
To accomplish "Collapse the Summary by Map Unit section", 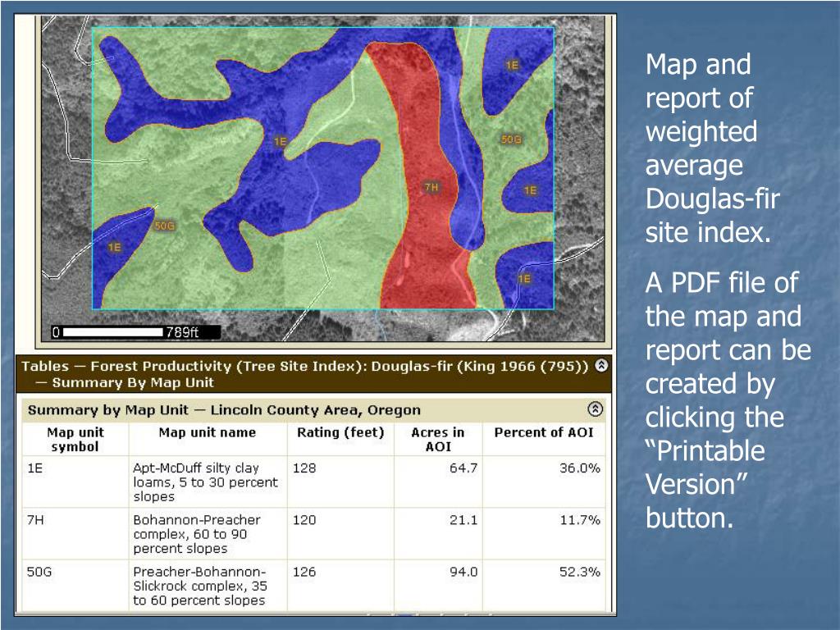I will click(x=596, y=409).
